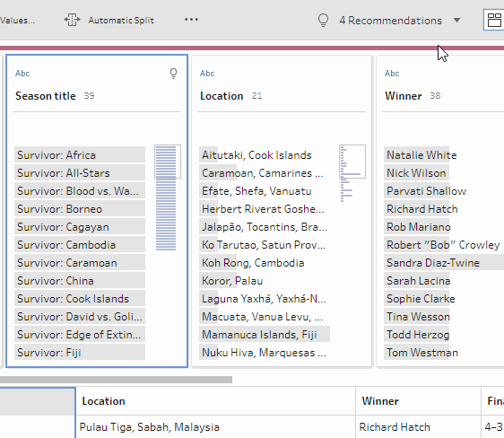The image size is (504, 438).
Task: Click the Season title values mini scrollbar
Action: pos(168,162)
